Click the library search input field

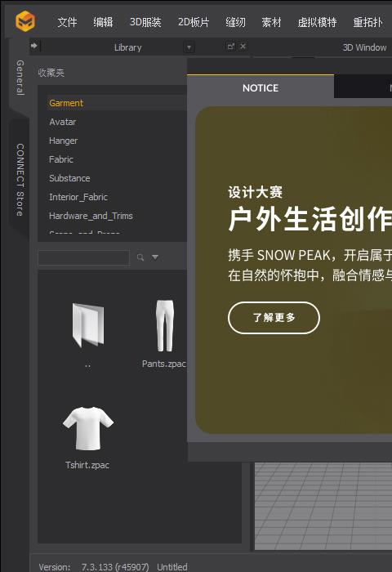pyautogui.click(x=84, y=257)
